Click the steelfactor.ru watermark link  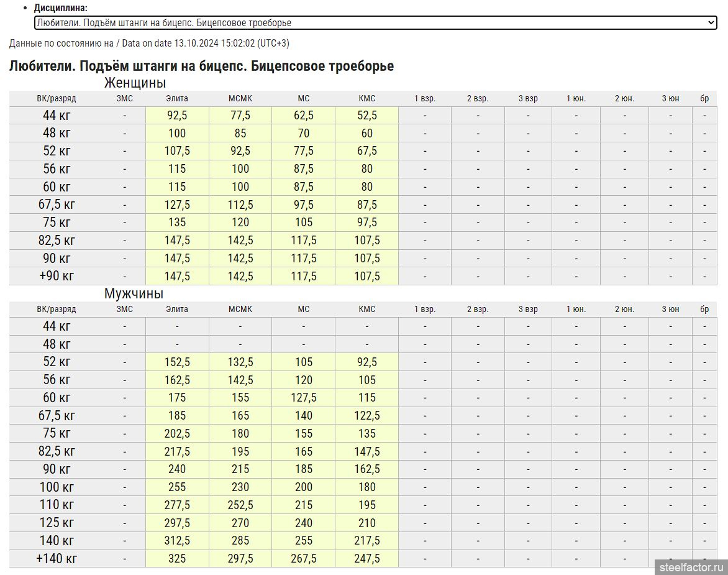(692, 566)
